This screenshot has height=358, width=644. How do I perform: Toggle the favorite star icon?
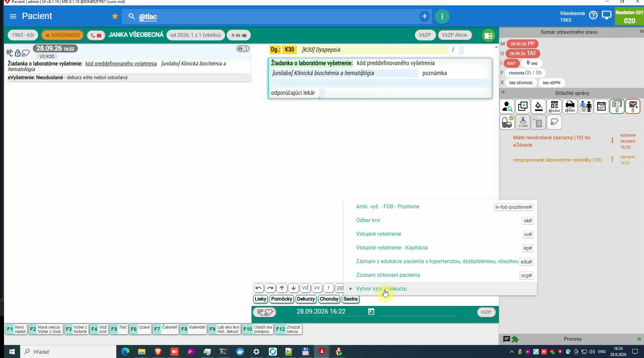[x=115, y=16]
